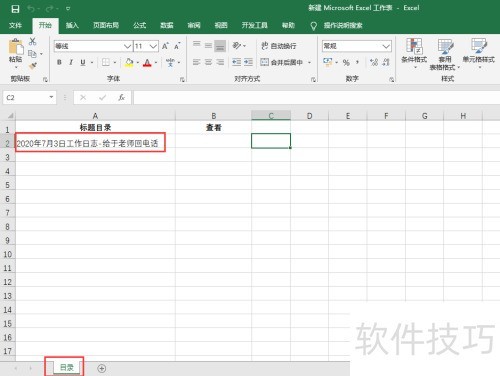
Task: Open the 文件 File tab
Action: point(15,25)
